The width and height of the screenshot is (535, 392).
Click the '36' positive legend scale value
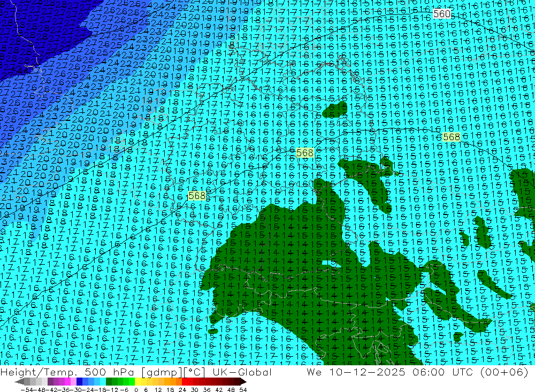coord(207,390)
